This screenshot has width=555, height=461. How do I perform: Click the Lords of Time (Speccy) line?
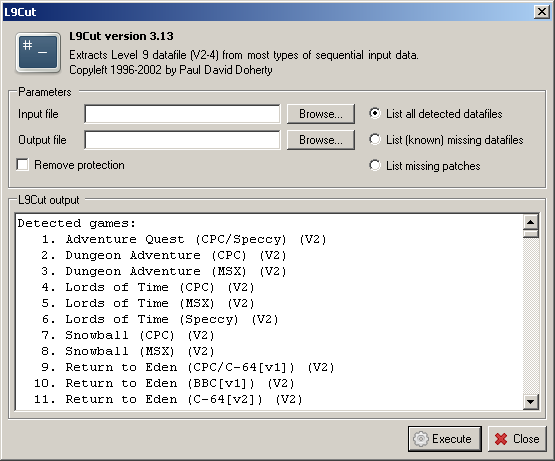pyautogui.click(x=160, y=319)
